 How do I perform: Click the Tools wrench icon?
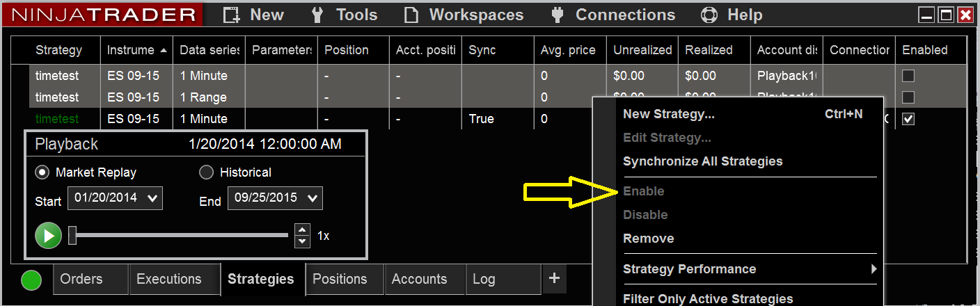point(317,15)
